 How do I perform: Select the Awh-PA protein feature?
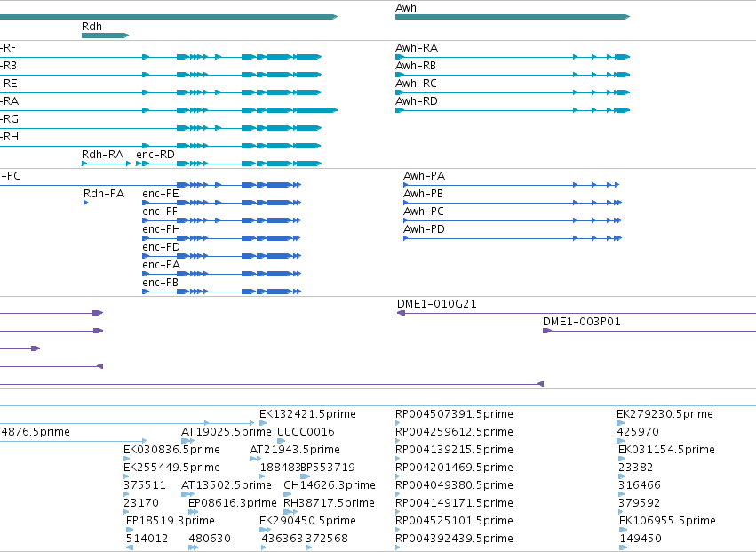pyautogui.click(x=511, y=185)
